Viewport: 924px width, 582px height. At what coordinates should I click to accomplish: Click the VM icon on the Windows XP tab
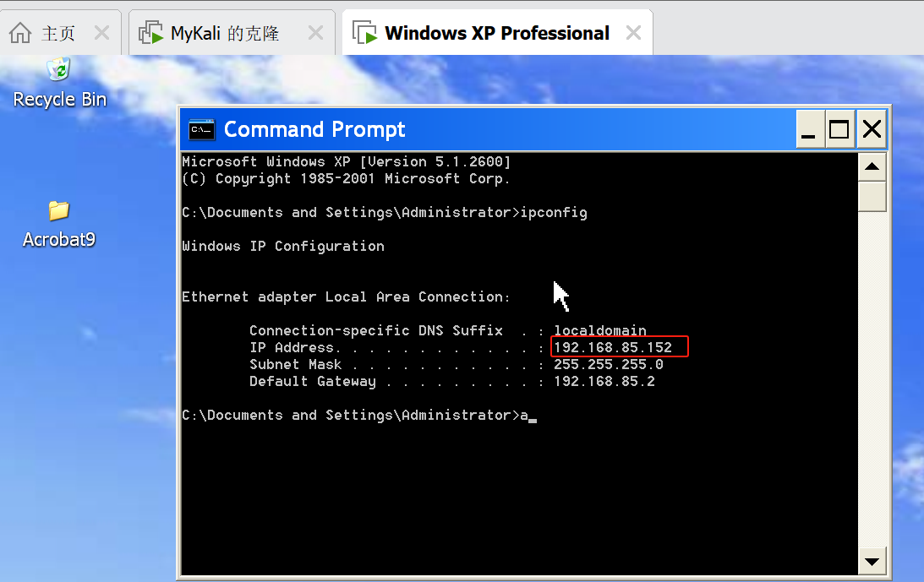pyautogui.click(x=364, y=33)
